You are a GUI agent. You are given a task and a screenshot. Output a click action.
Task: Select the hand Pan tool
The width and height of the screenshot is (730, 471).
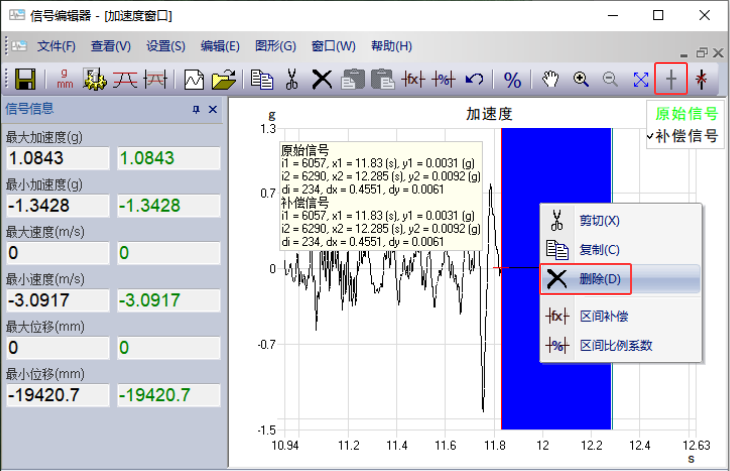551,79
